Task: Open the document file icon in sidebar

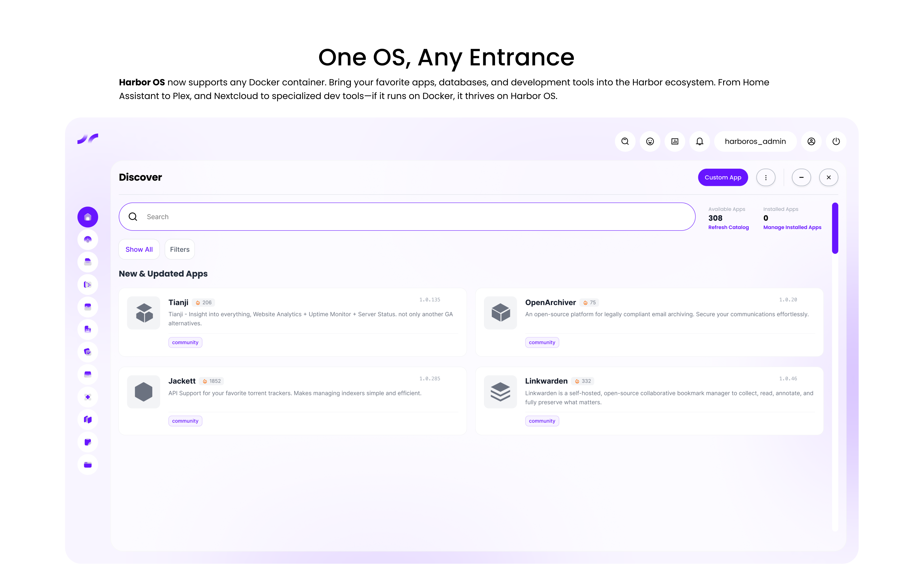Action: click(x=87, y=330)
